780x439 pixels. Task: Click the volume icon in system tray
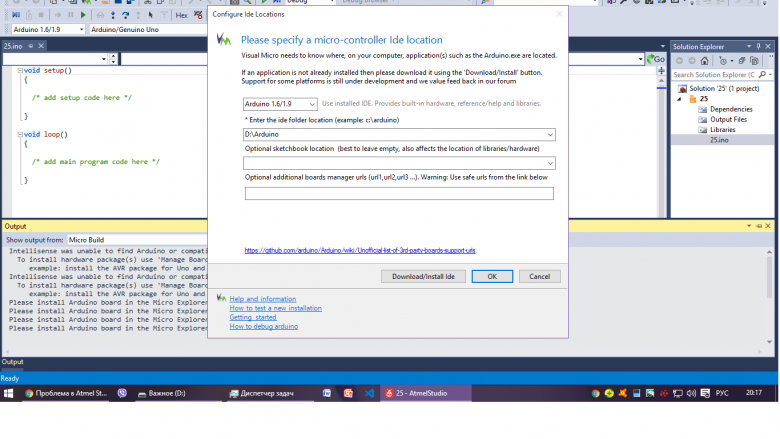[691, 393]
